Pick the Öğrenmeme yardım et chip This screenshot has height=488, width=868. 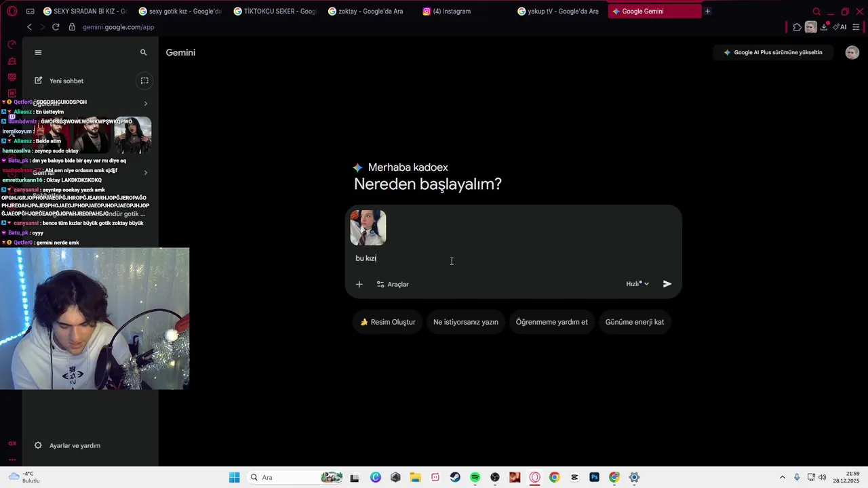point(552,322)
